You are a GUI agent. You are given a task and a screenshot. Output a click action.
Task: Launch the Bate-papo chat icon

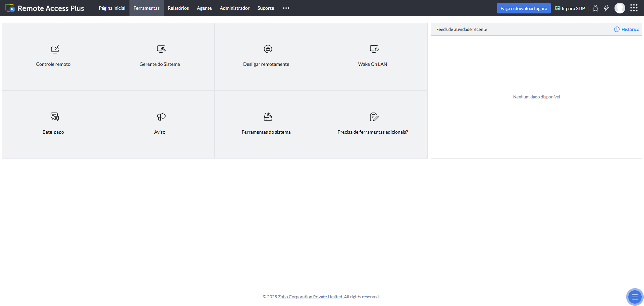[55, 117]
